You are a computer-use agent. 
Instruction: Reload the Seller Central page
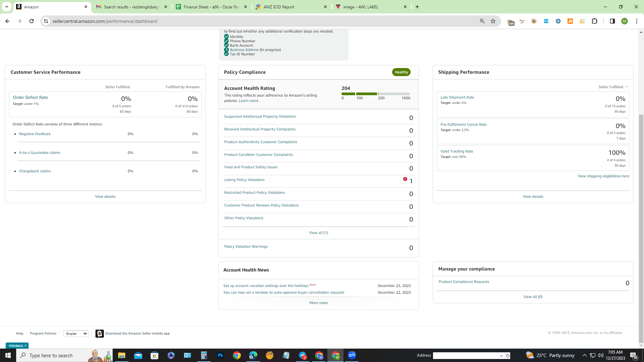coord(32,21)
